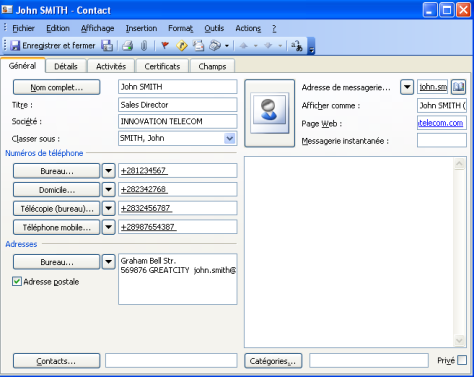This screenshot has width=474, height=377.
Task: Click the Téléphone mobile button
Action: click(x=57, y=227)
